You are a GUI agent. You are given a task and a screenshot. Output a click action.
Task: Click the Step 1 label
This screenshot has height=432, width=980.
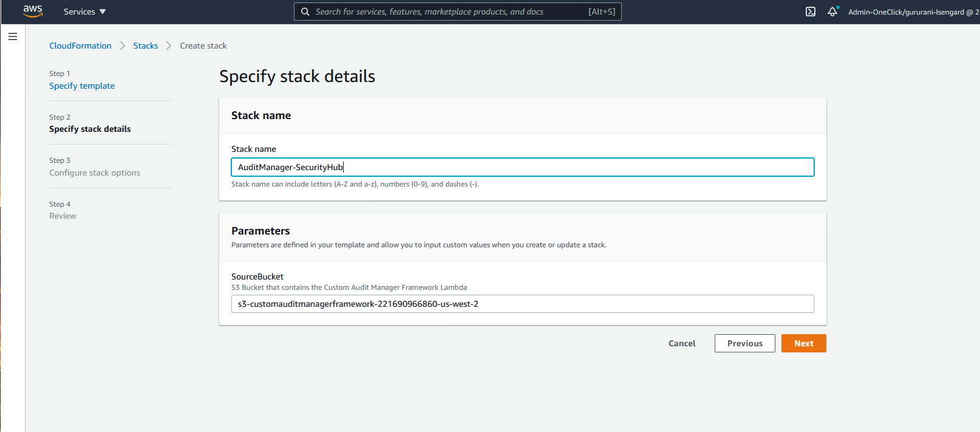(60, 74)
